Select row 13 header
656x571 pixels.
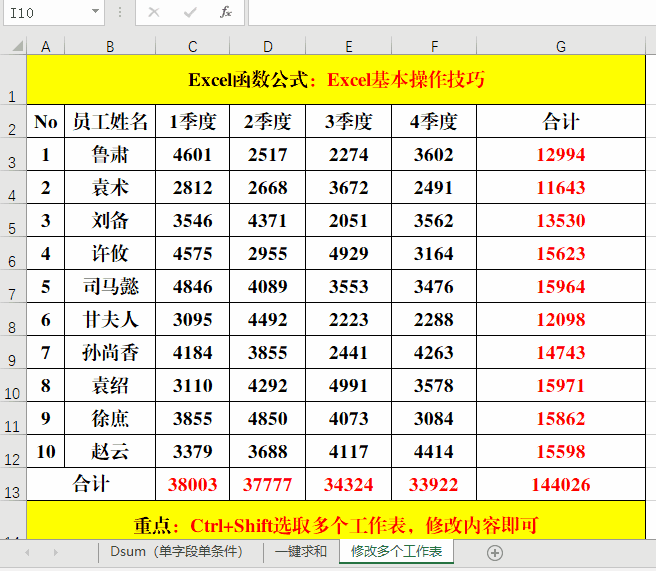click(x=13, y=484)
